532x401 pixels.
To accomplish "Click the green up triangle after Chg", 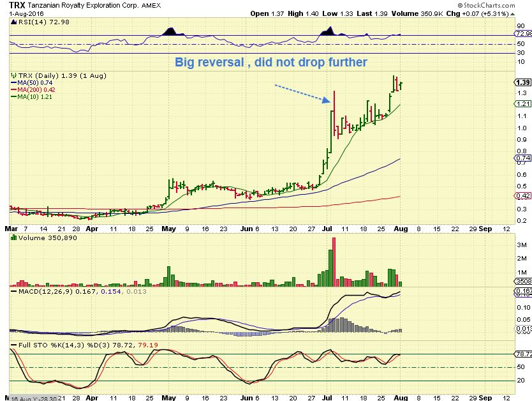I will point(512,14).
